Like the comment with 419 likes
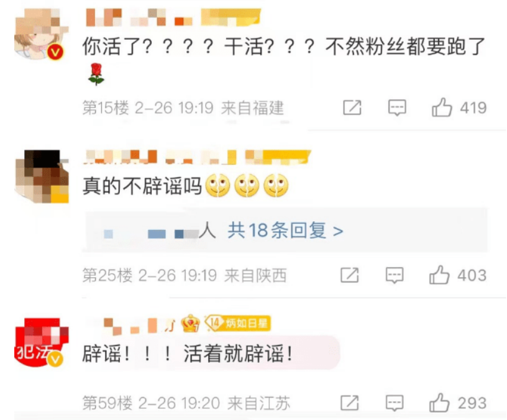The image size is (507, 420). 442,107
